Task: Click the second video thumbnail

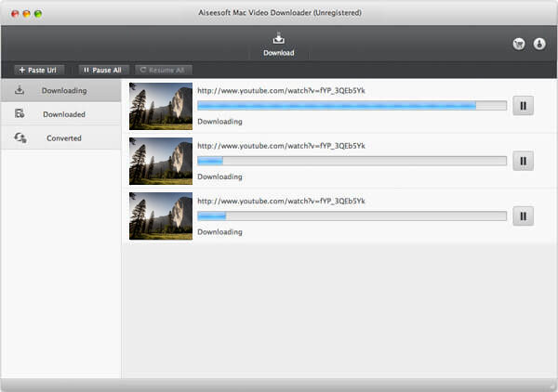Action: [161, 161]
